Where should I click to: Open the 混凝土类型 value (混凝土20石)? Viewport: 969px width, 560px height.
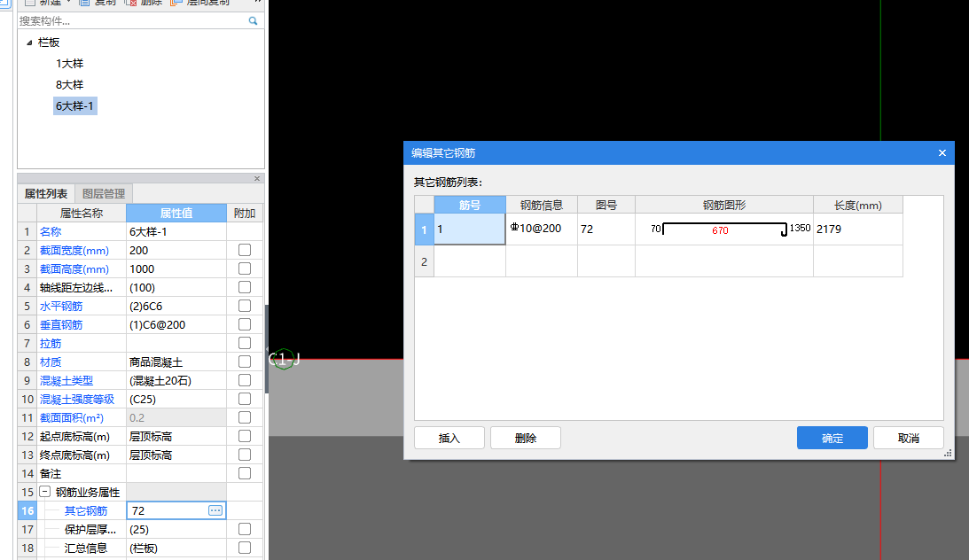[x=176, y=381]
